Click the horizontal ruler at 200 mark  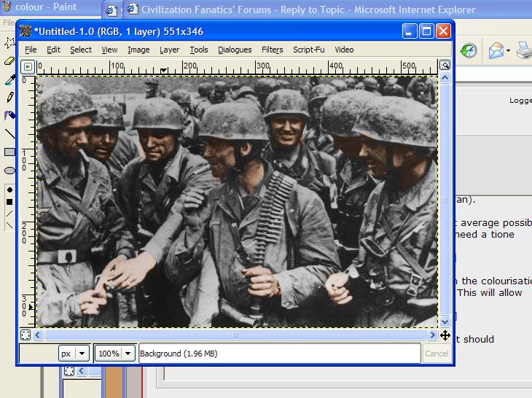pos(183,67)
